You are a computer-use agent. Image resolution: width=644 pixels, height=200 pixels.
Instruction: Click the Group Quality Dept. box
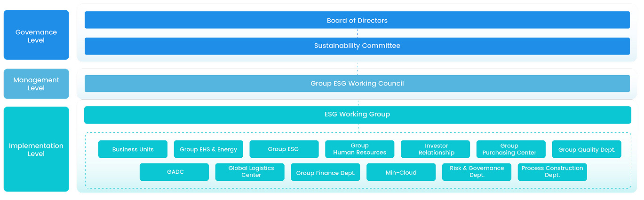tap(586, 149)
